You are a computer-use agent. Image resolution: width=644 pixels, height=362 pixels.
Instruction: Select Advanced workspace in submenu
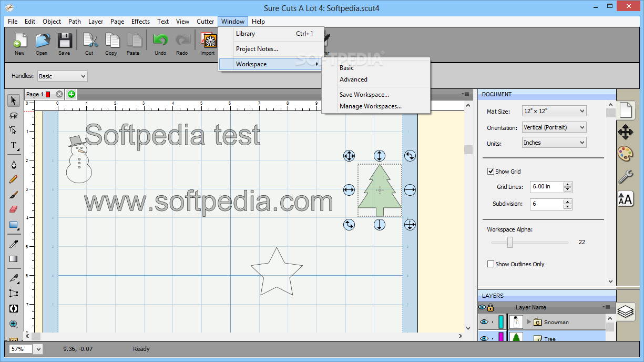376,79
